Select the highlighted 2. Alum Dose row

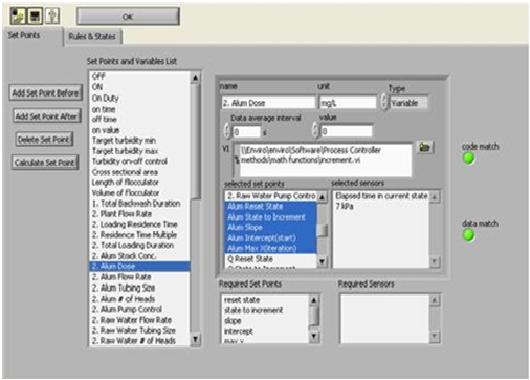(x=140, y=266)
